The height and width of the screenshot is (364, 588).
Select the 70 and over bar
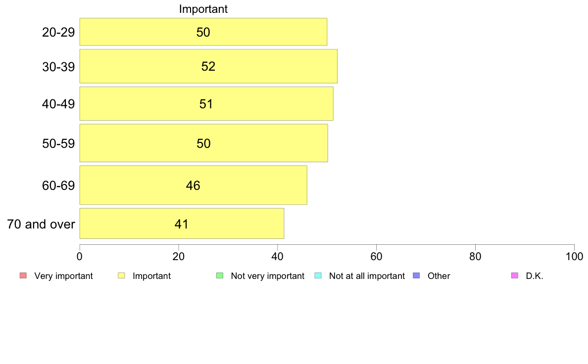(x=182, y=224)
